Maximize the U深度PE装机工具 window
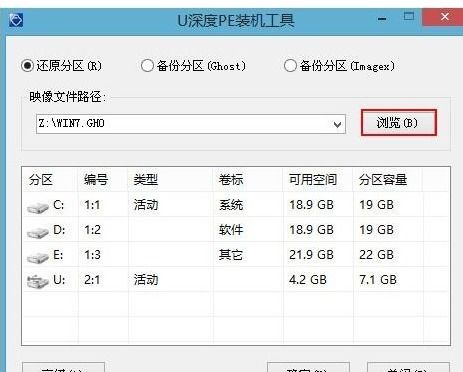463x372 pixels. coord(409,17)
